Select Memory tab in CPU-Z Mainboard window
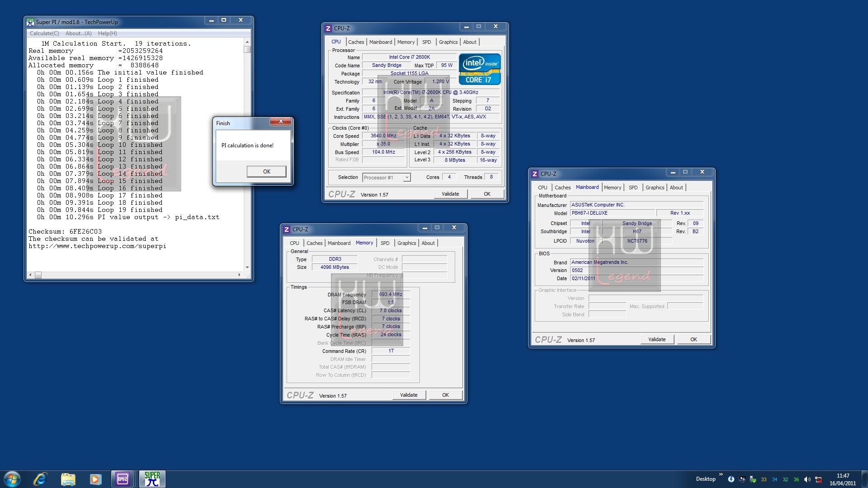 pos(613,188)
